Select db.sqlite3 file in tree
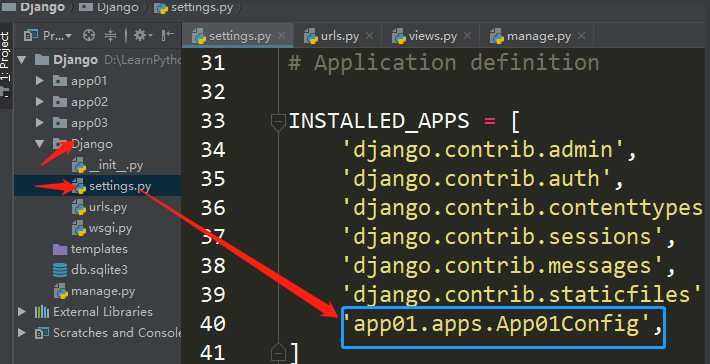The width and height of the screenshot is (710, 364). click(99, 270)
